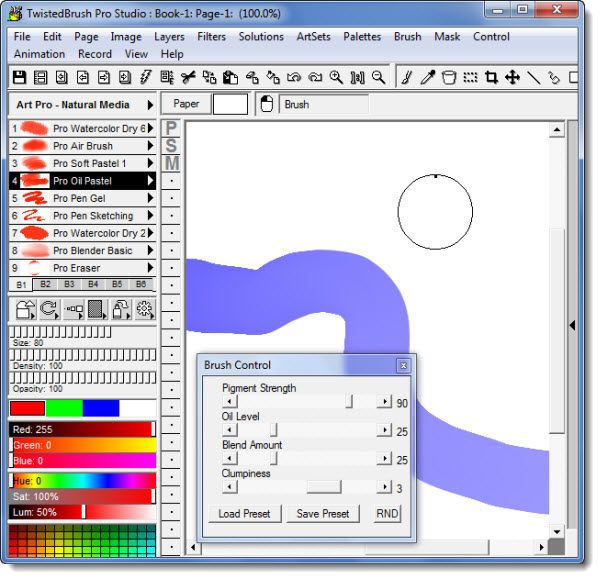This screenshot has width=600, height=579.
Task: Click the gear brush settings icon
Action: pyautogui.click(x=145, y=309)
